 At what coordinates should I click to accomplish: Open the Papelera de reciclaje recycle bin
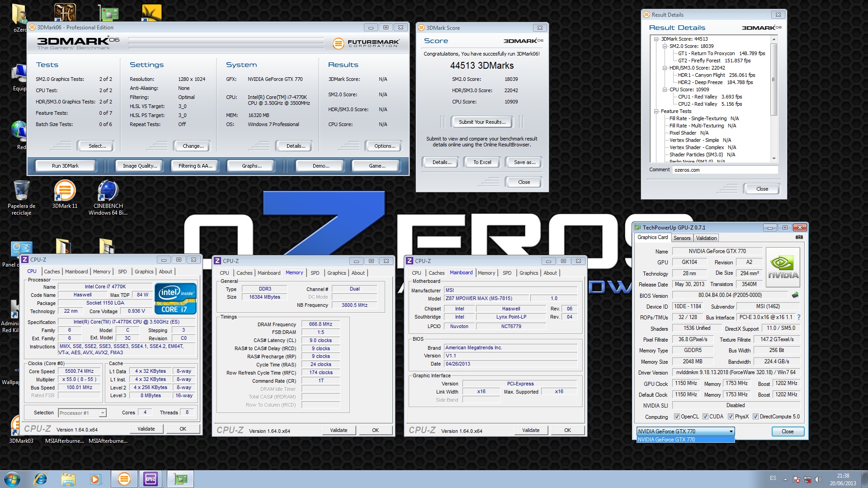[x=21, y=197]
